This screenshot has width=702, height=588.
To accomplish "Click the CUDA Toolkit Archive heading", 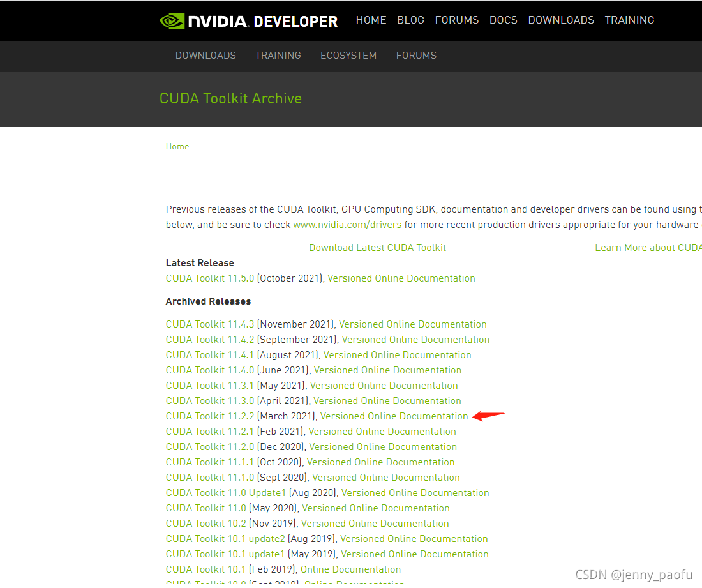I will click(230, 98).
